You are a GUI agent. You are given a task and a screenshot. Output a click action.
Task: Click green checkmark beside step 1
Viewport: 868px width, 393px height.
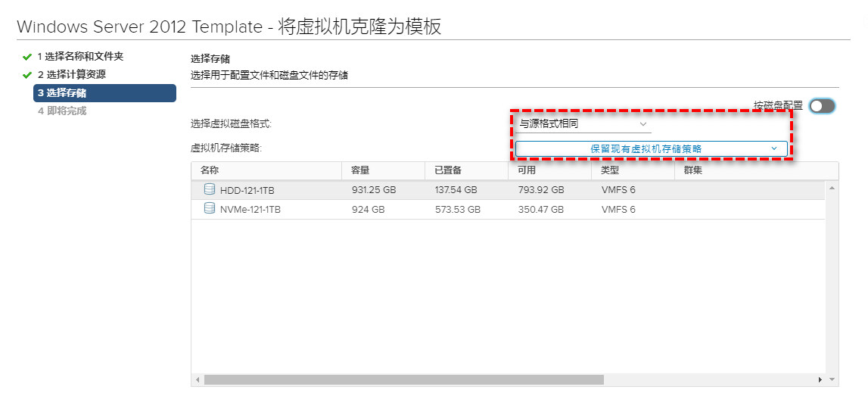point(27,57)
